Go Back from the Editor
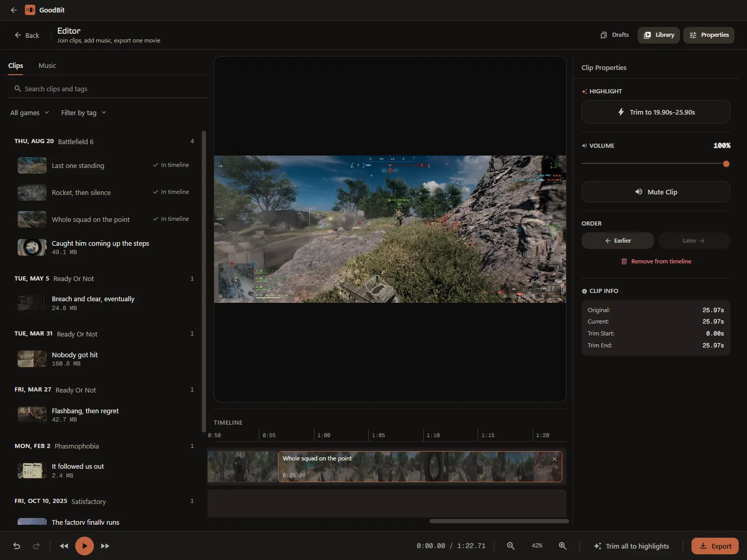Viewport: 747px width, 560px height. [27, 35]
